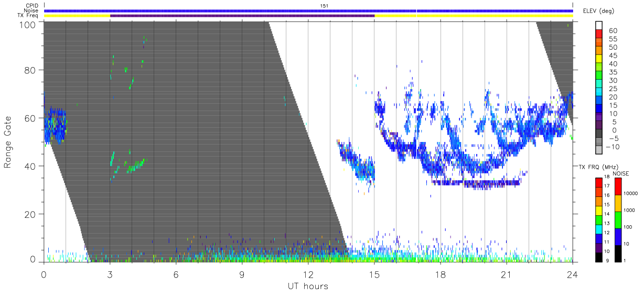Pick the yellow segment of the ELEV color bar

click(x=599, y=59)
